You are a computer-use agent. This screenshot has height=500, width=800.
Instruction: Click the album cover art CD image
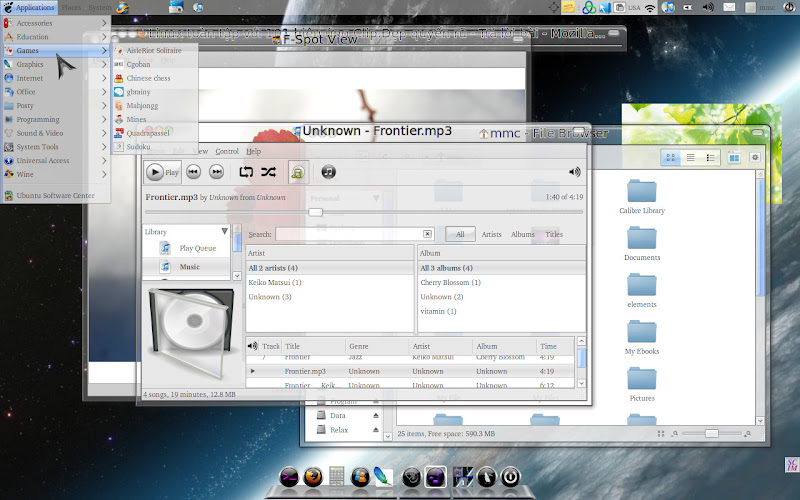[x=192, y=333]
